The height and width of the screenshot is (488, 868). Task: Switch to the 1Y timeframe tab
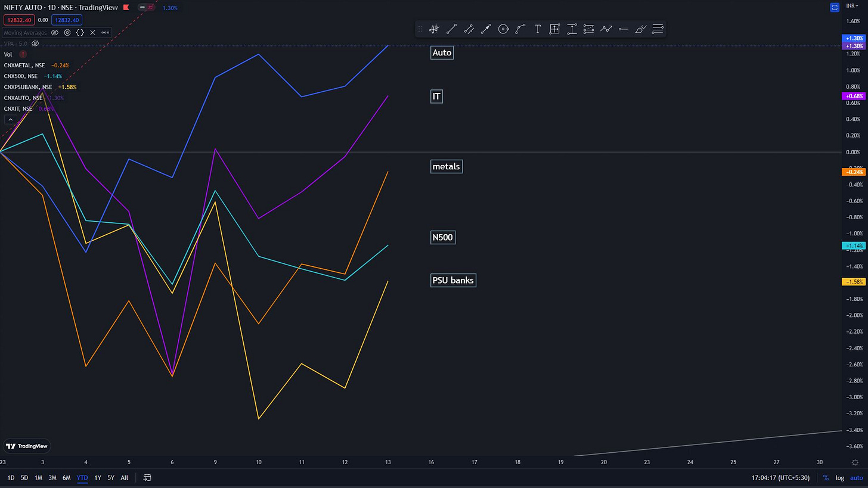pyautogui.click(x=98, y=477)
